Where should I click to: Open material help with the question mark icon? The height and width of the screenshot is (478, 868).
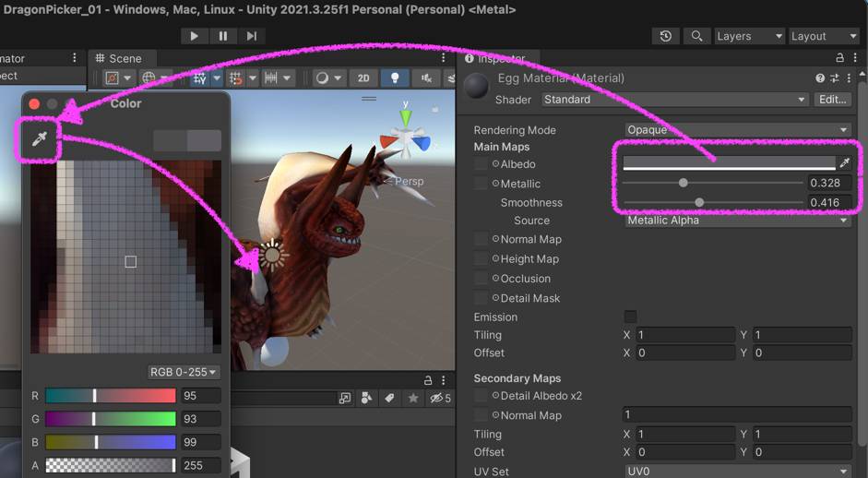820,78
